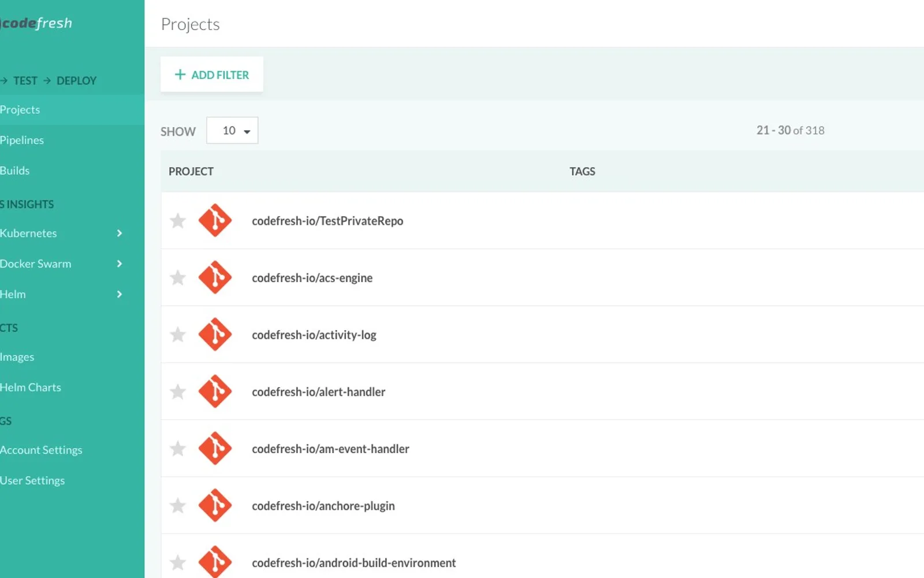Click the TAGS column header
Screen dimensions: 924x578
(x=582, y=172)
